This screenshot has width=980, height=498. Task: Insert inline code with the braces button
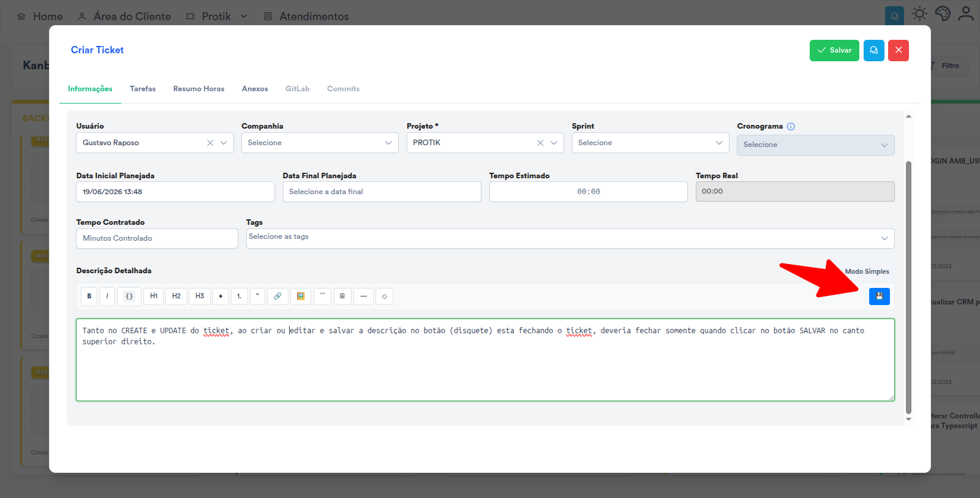click(x=129, y=296)
